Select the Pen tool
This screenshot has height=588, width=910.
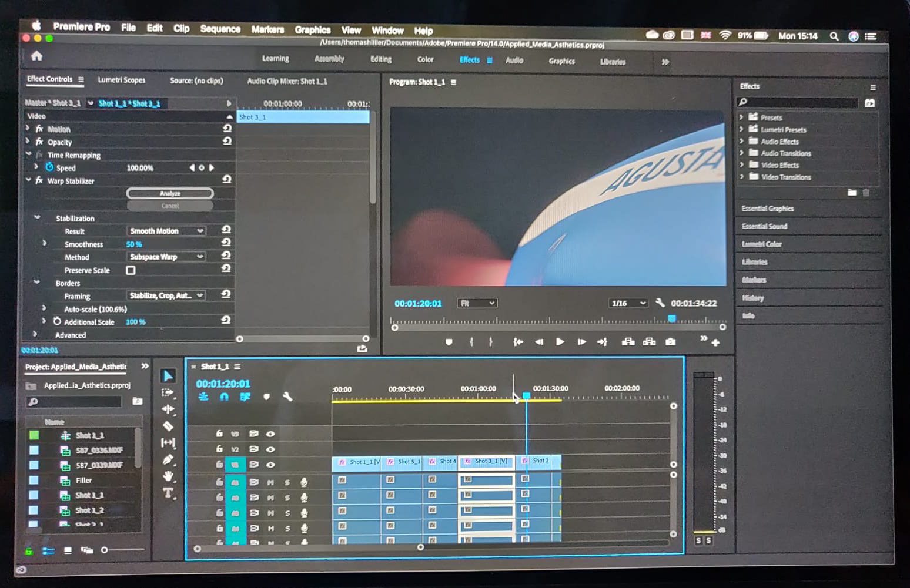point(168,459)
